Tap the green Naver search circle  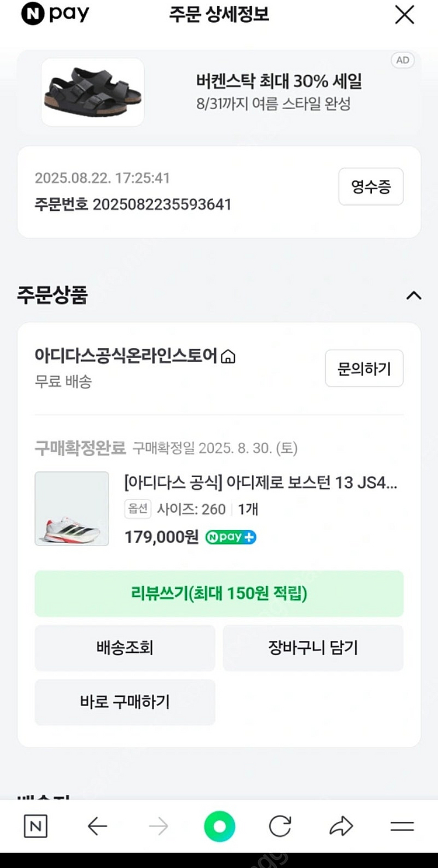point(220,827)
